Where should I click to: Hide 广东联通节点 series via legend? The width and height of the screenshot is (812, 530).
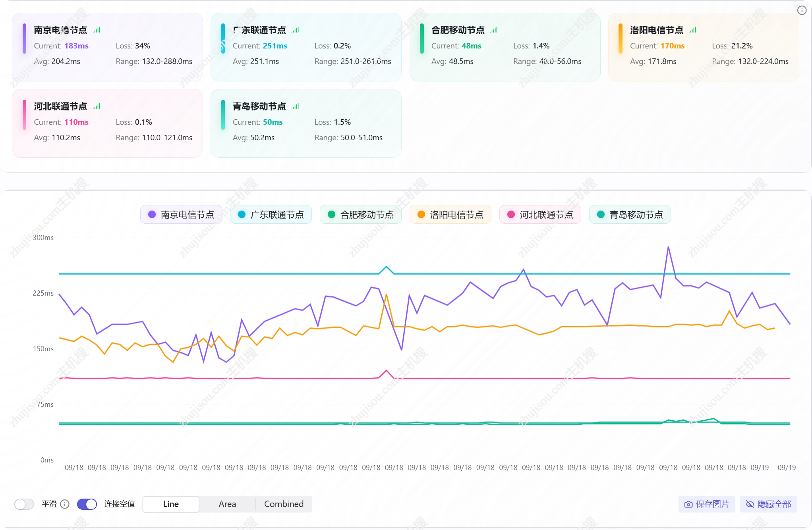[271, 215]
